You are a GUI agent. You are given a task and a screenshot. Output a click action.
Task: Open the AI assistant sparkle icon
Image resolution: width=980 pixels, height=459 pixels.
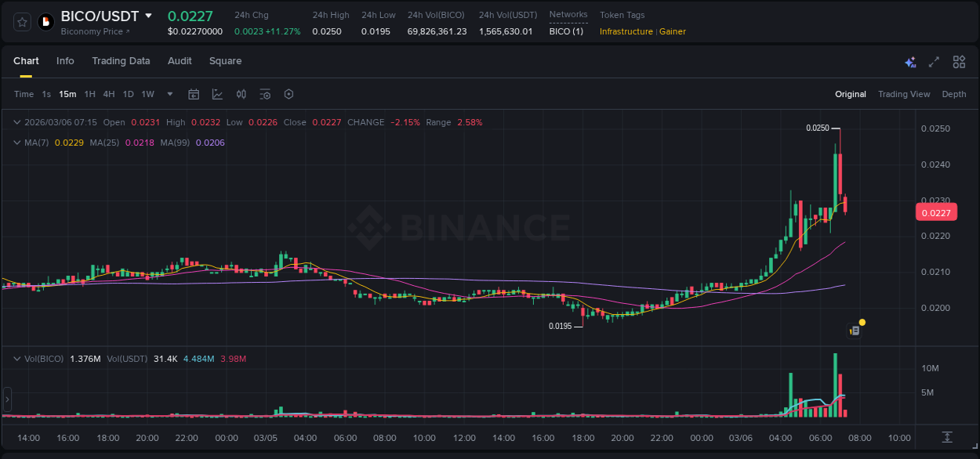click(x=910, y=61)
